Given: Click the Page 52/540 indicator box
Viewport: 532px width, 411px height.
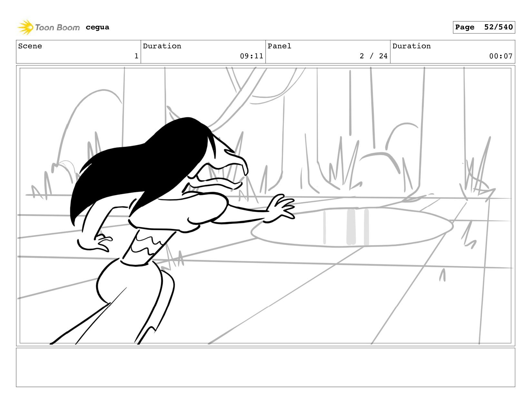Looking at the screenshot, I should [x=484, y=27].
